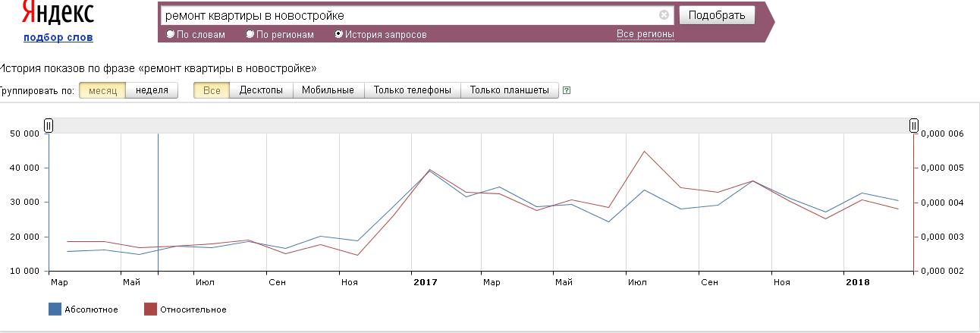Open the green help question mark icon

point(567,90)
